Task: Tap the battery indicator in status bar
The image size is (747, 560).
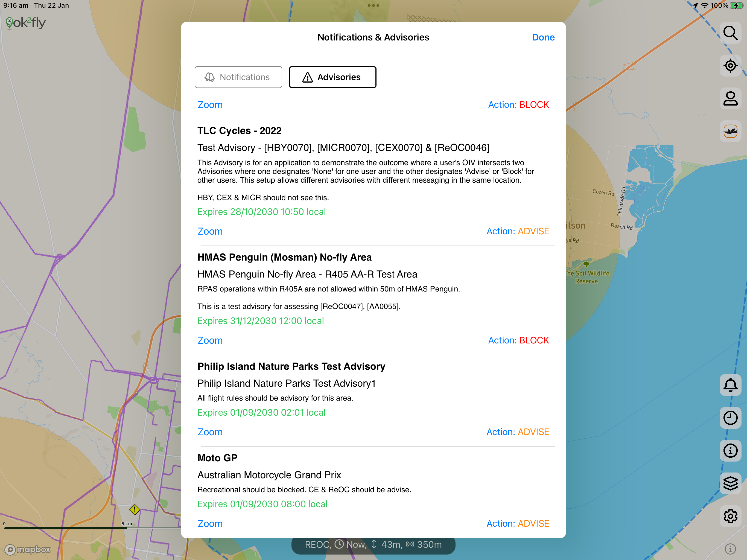Action: pyautogui.click(x=737, y=5)
